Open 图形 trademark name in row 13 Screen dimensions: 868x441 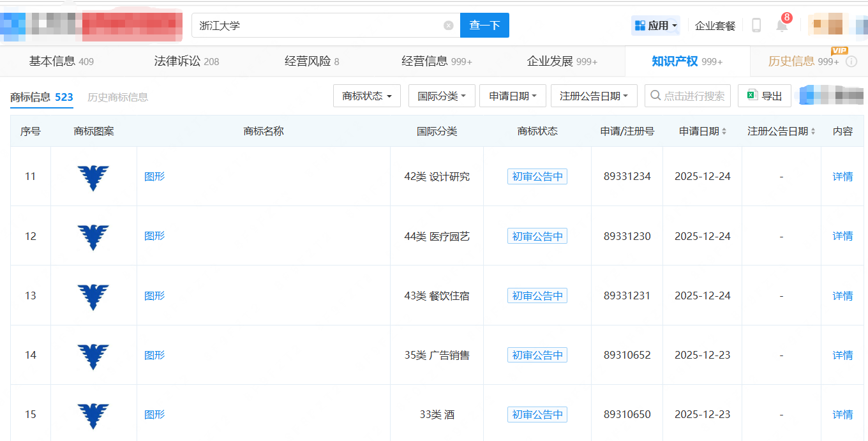tap(154, 295)
